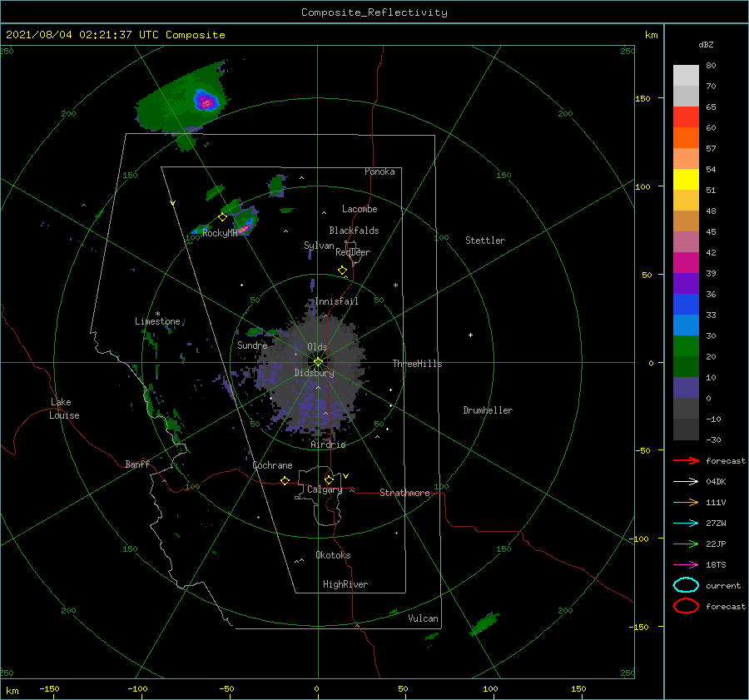Click the HighRiver label

(x=345, y=584)
